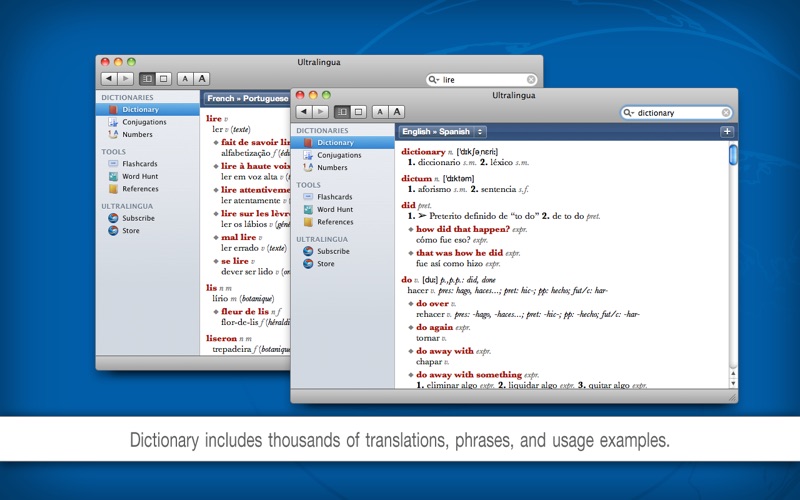Open Store in front window sidebar

click(x=342, y=264)
